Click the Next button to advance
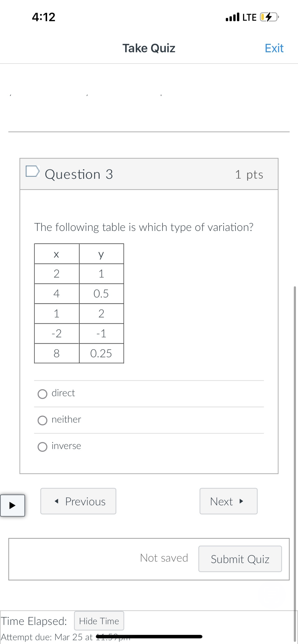The height and width of the screenshot is (644, 298). click(x=228, y=501)
